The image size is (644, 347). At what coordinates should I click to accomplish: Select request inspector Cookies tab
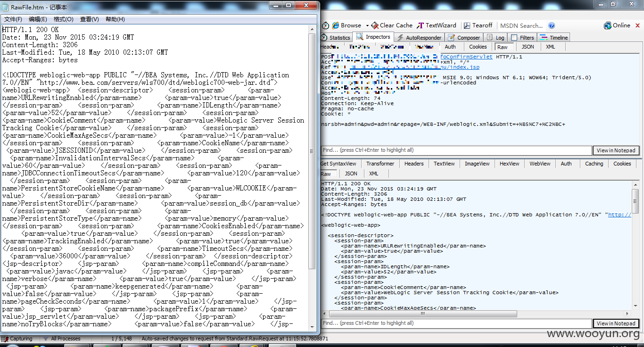point(478,47)
